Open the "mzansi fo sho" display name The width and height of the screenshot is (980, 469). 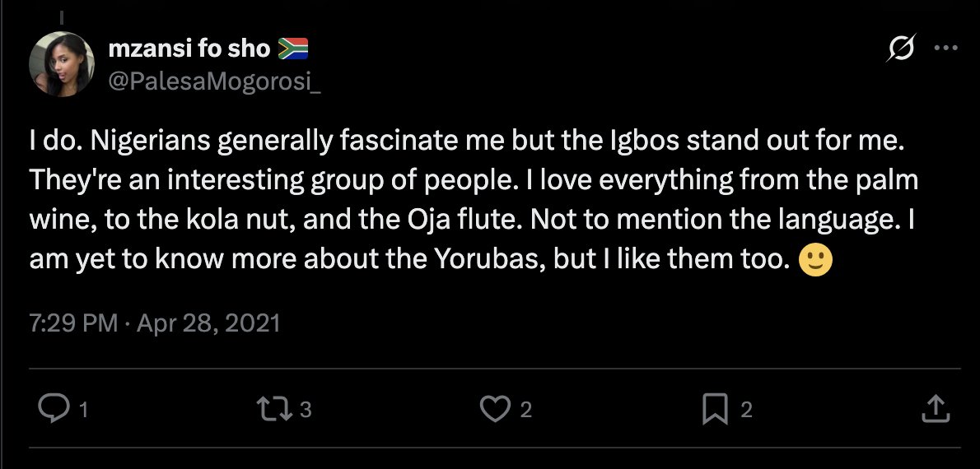189,49
